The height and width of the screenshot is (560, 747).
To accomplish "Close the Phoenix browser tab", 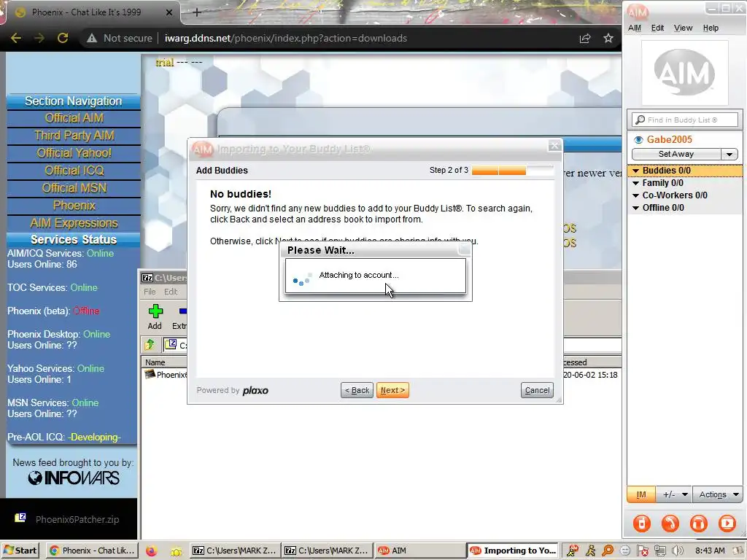I will 169,12.
